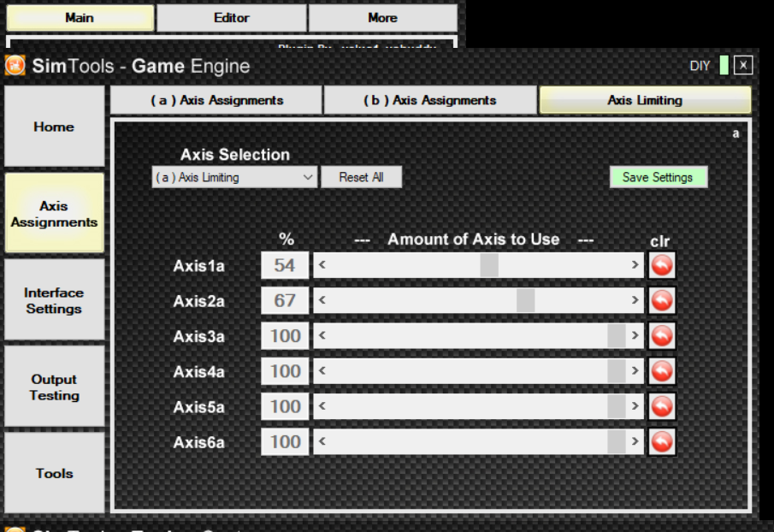
Task: Click Axis1a slider left arrow
Action: pyautogui.click(x=322, y=265)
